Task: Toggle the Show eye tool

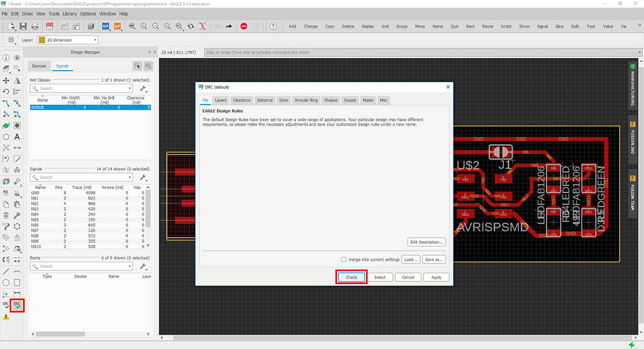Action: (x=17, y=57)
